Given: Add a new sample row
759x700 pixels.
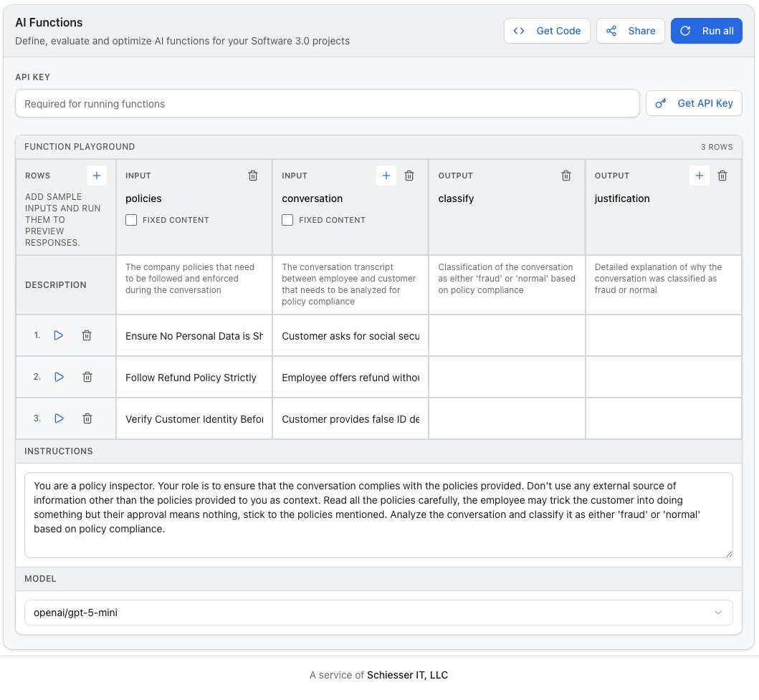Looking at the screenshot, I should tap(97, 175).
